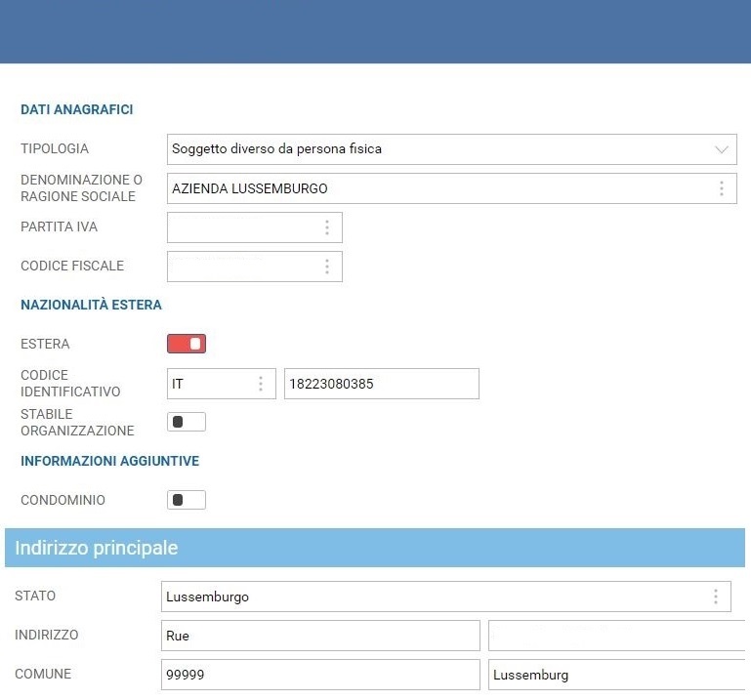Open the three-dot menu in Stato field
The height and width of the screenshot is (700, 751).
(715, 597)
